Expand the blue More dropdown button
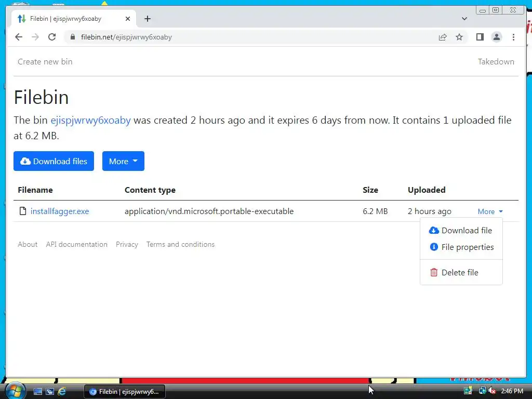Screen dimensions: 532x399 click(123, 161)
